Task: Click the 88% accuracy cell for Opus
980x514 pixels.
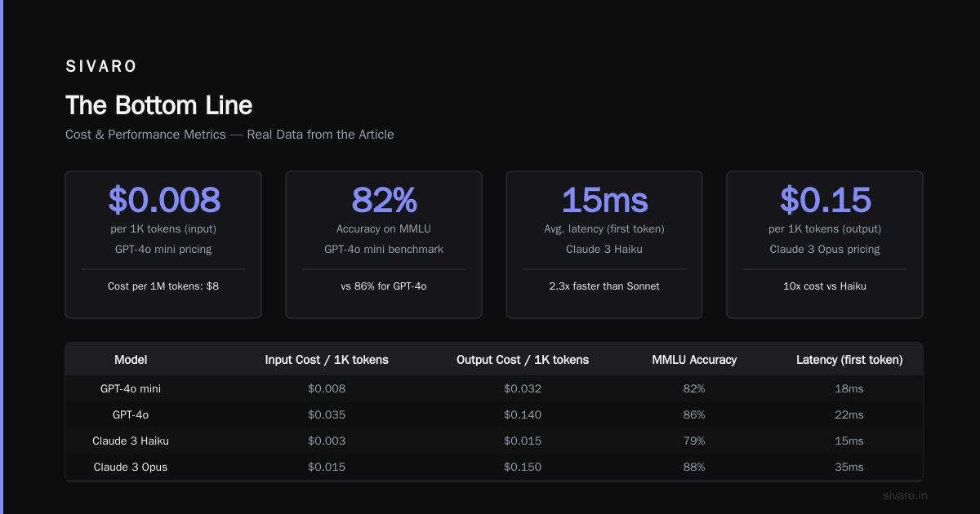Action: [694, 467]
